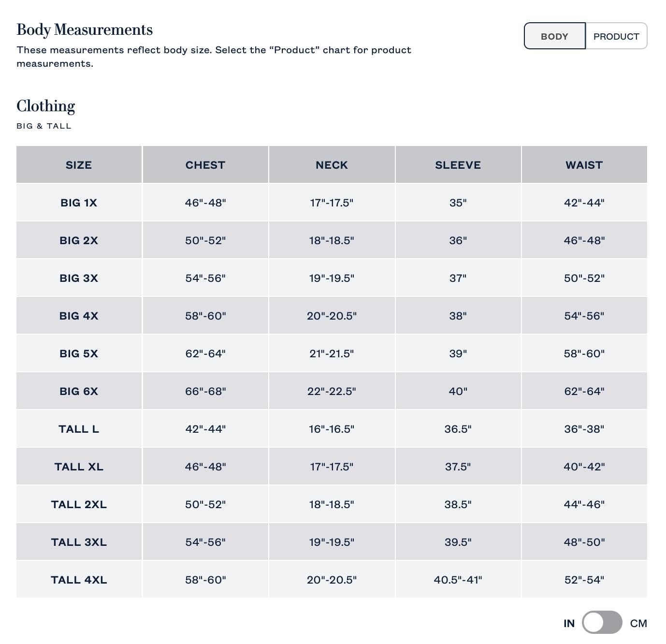666x644 pixels.
Task: Click the BIG & TALL subheading
Action: click(x=44, y=126)
